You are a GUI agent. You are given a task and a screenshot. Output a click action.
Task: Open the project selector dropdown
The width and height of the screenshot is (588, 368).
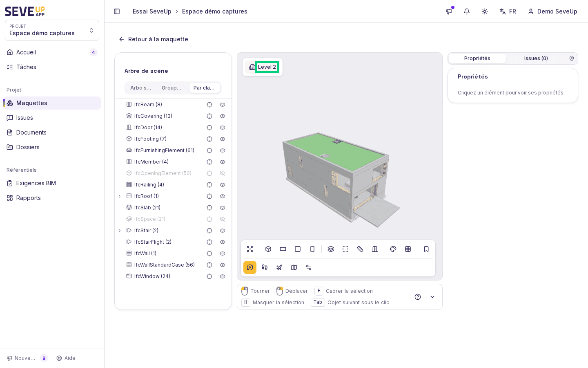click(x=52, y=30)
